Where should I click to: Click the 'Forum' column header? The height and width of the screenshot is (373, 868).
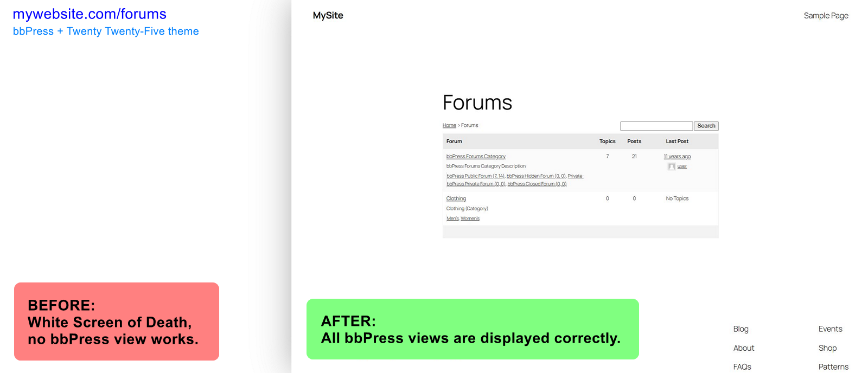click(x=454, y=142)
